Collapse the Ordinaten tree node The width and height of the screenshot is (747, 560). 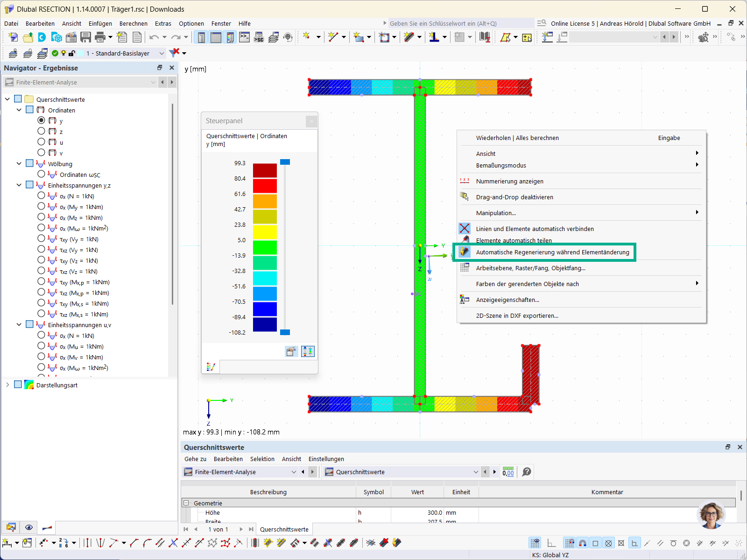tap(19, 110)
